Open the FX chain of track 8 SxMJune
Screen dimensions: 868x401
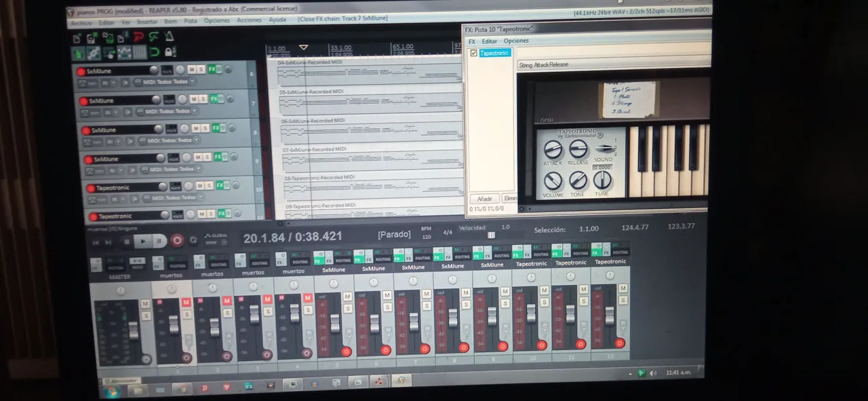pyautogui.click(x=216, y=128)
